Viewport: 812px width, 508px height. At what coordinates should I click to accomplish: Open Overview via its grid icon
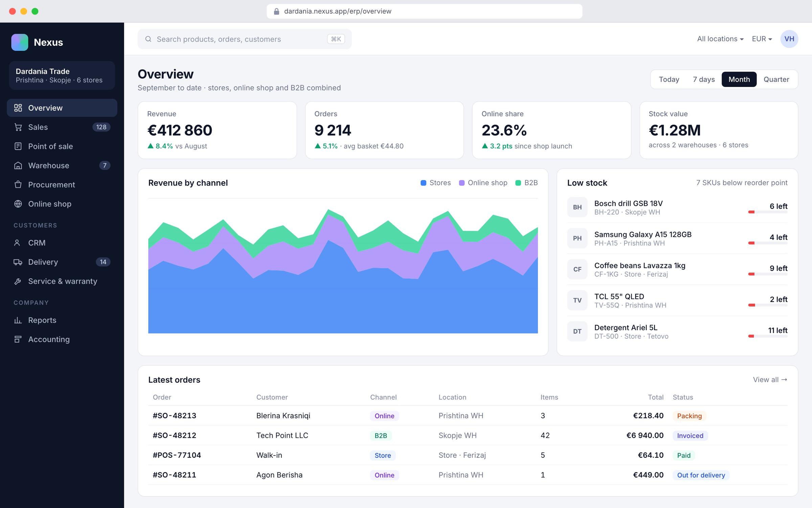18,108
